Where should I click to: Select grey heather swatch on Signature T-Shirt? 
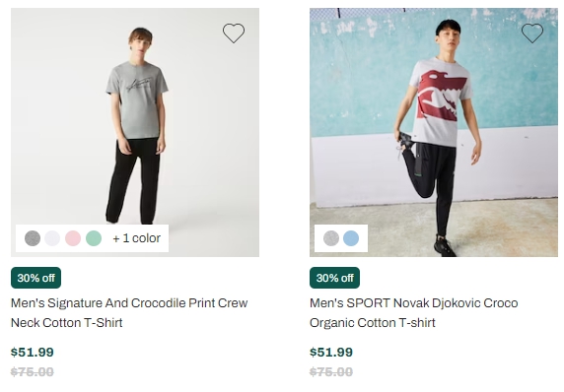coord(33,238)
